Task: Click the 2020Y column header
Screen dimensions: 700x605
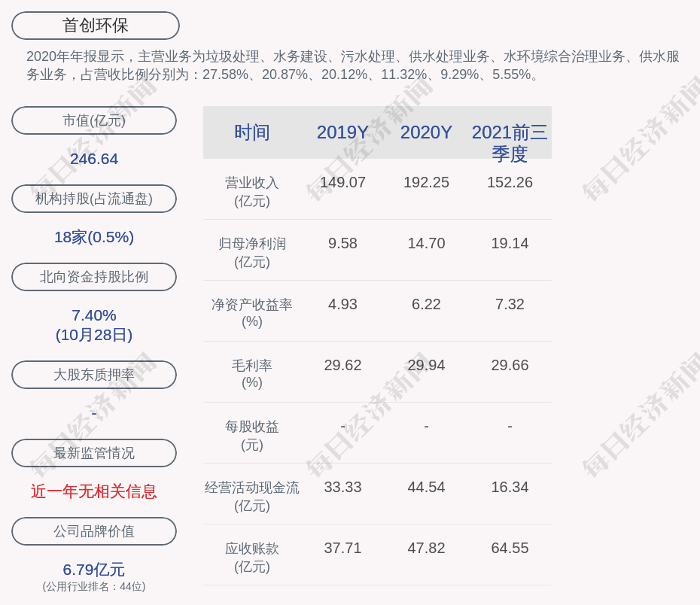Action: [426, 132]
